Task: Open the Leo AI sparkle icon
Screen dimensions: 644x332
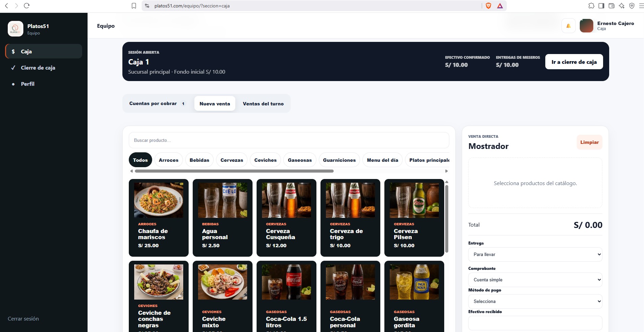Action: [x=622, y=6]
